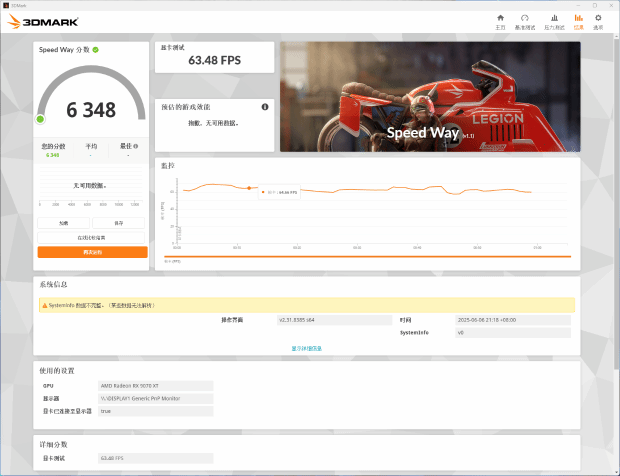Open the Benchmarks (基准测试) section
This screenshot has height=476, width=620.
click(525, 22)
